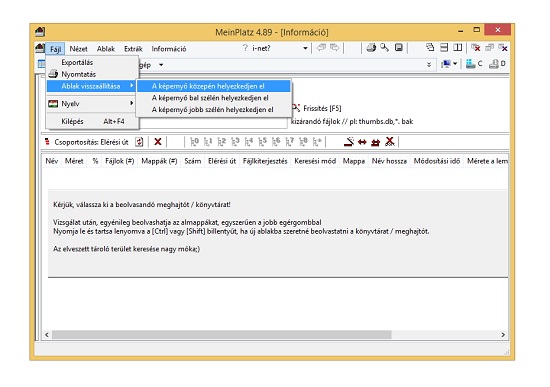Click the red crossed-out tool icon
Viewport: 550px width, 387px height.
(x=390, y=142)
